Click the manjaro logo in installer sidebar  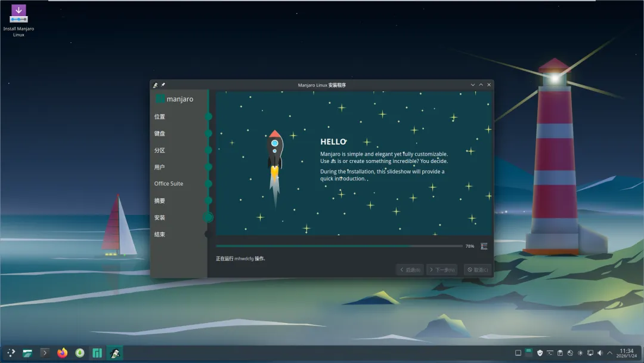[x=175, y=99]
